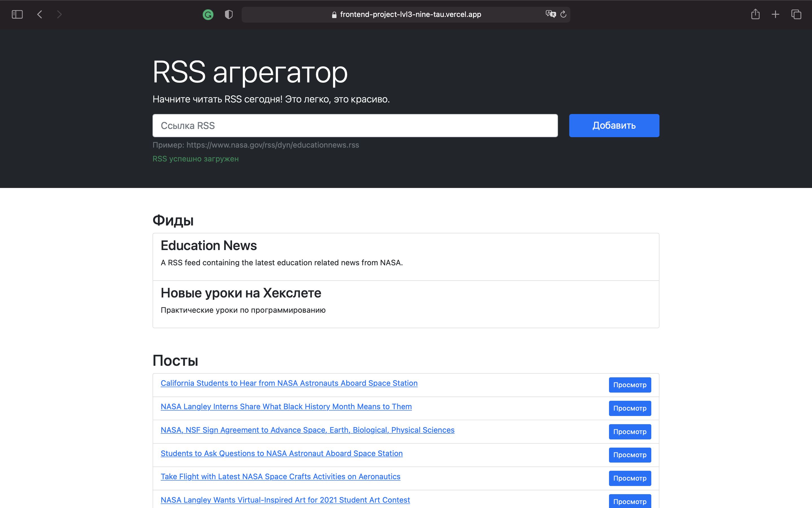This screenshot has width=812, height=508.
Task: Select the Новые уроки на Хекслете feed title
Action: 241,293
